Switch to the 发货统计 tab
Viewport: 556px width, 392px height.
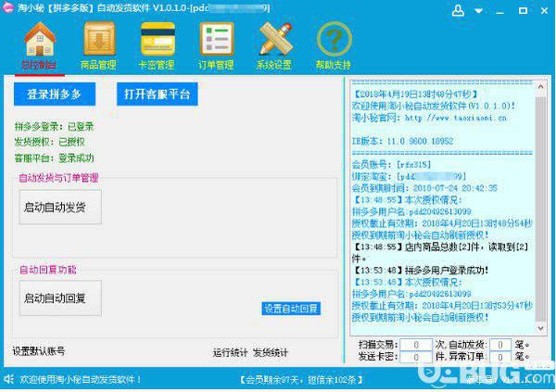tap(271, 353)
